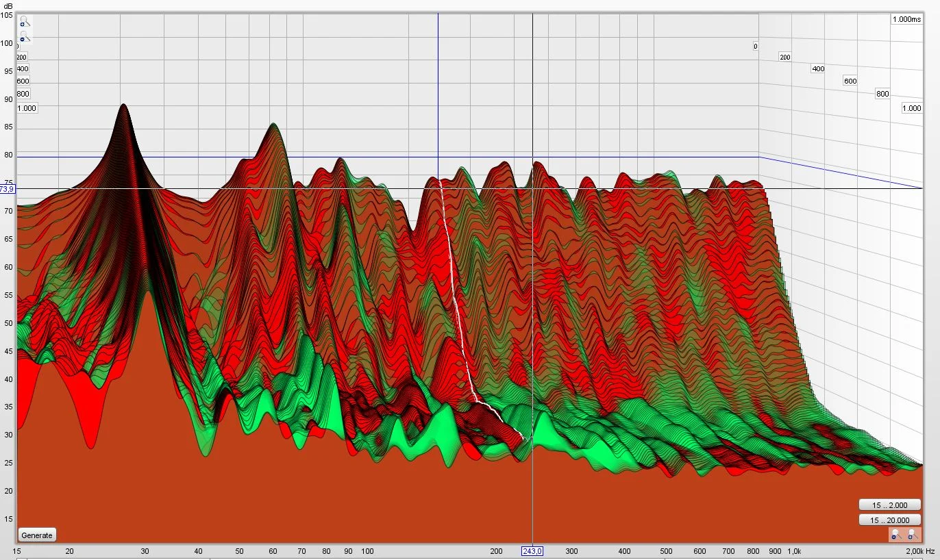The height and width of the screenshot is (560, 940).
Task: Click the Generate button
Action: 37,535
